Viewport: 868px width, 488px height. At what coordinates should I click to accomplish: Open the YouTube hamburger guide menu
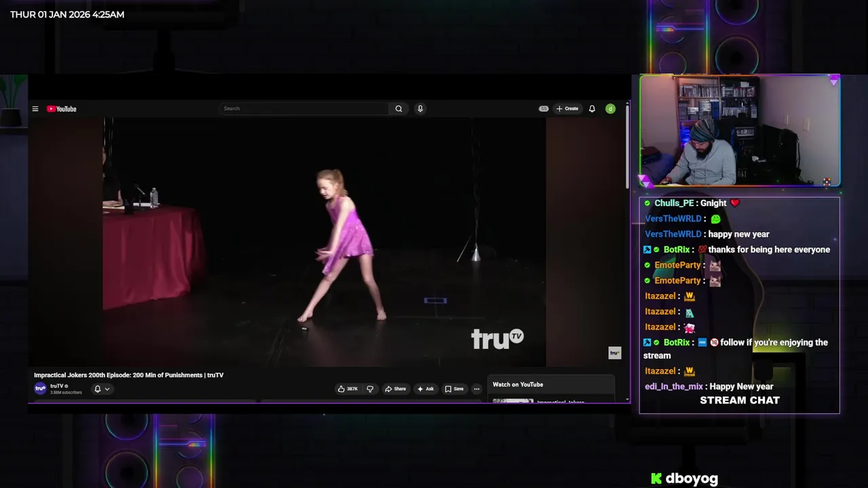[x=35, y=108]
